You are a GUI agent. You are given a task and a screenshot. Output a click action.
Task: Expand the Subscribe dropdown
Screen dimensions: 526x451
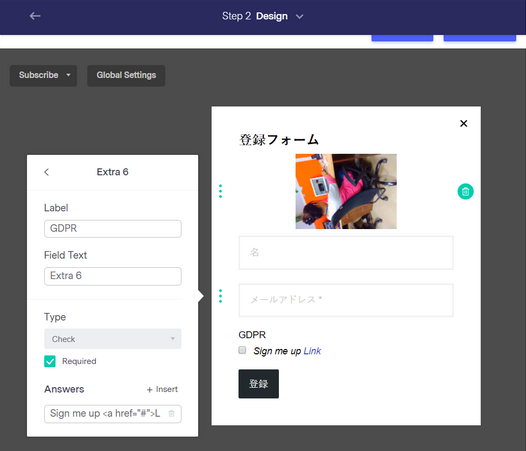[x=43, y=76]
